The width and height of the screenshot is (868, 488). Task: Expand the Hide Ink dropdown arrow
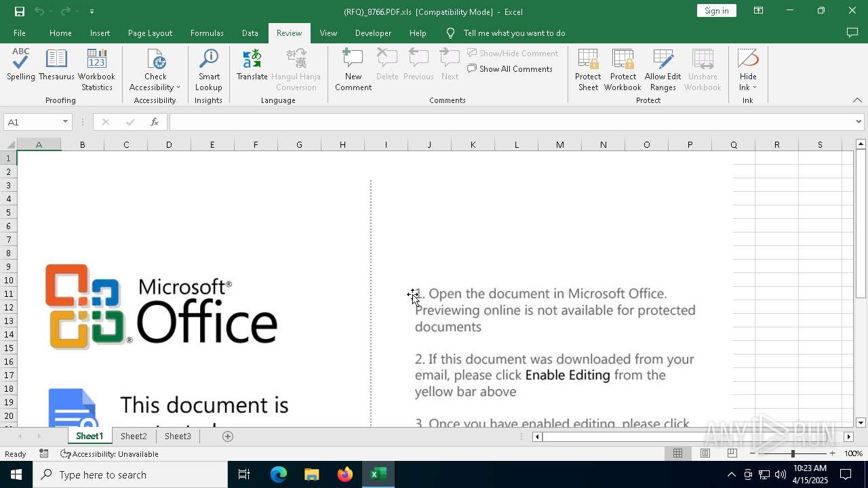755,87
